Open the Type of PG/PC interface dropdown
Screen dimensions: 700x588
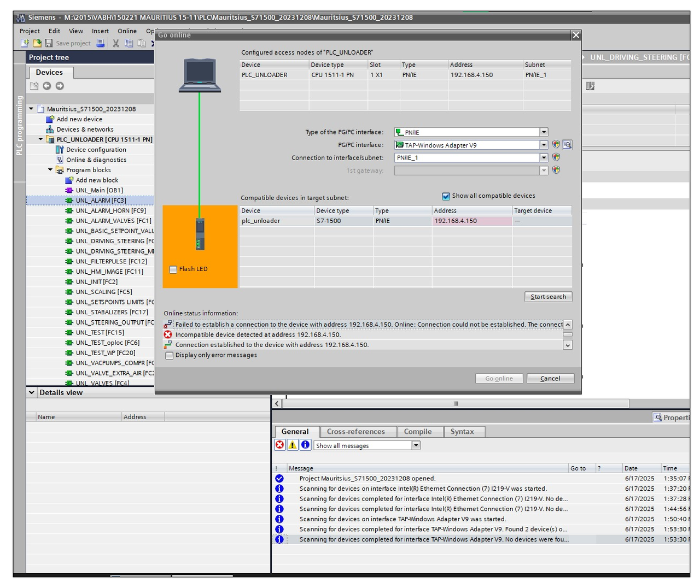coord(544,132)
